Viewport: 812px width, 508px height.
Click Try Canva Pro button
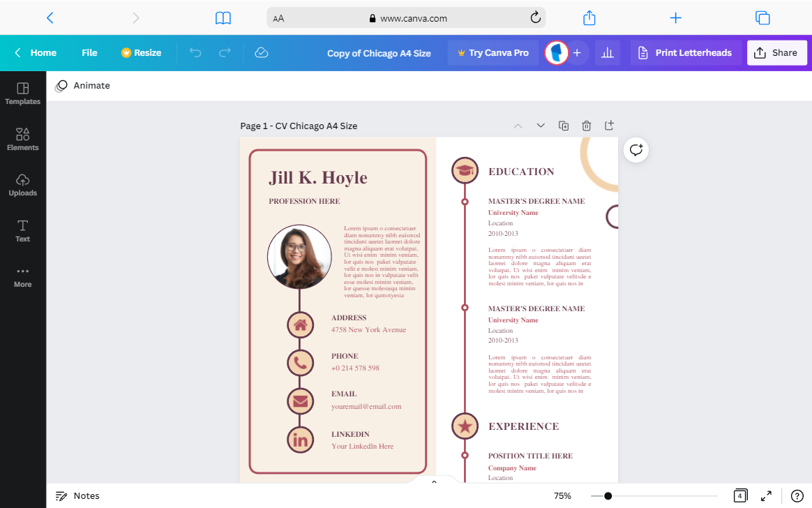[493, 53]
